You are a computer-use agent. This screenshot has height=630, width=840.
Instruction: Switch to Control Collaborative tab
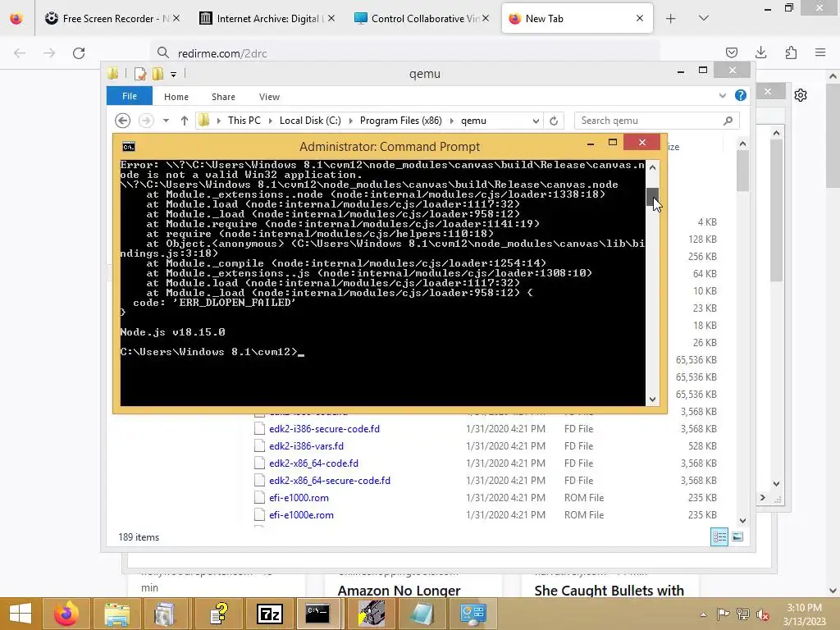422,18
